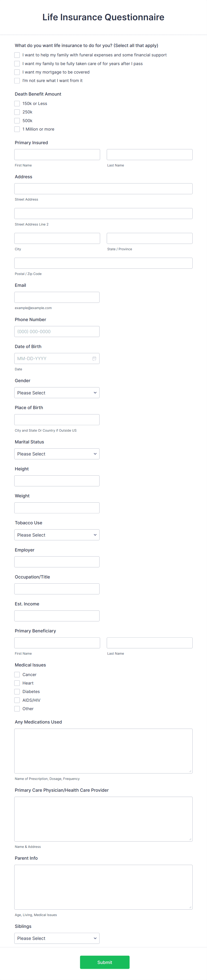Screen dimensions: 207x980
Task: Toggle "I'm not sure what I want from it"
Action: coord(17,81)
